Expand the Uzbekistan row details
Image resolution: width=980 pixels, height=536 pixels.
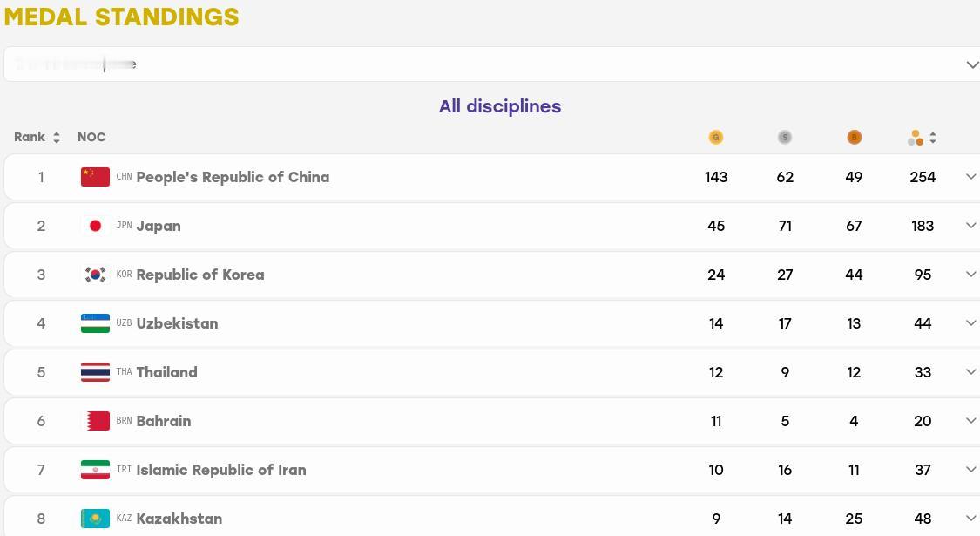970,323
